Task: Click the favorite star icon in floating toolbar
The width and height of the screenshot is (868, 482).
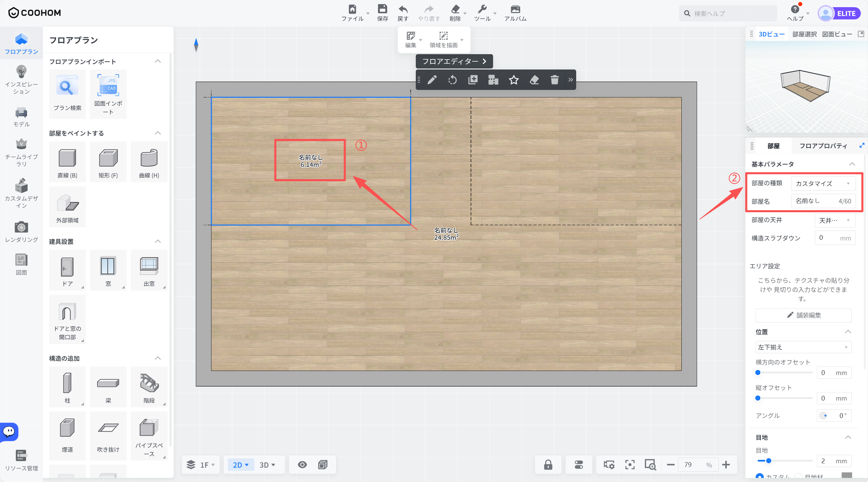Action: click(514, 80)
